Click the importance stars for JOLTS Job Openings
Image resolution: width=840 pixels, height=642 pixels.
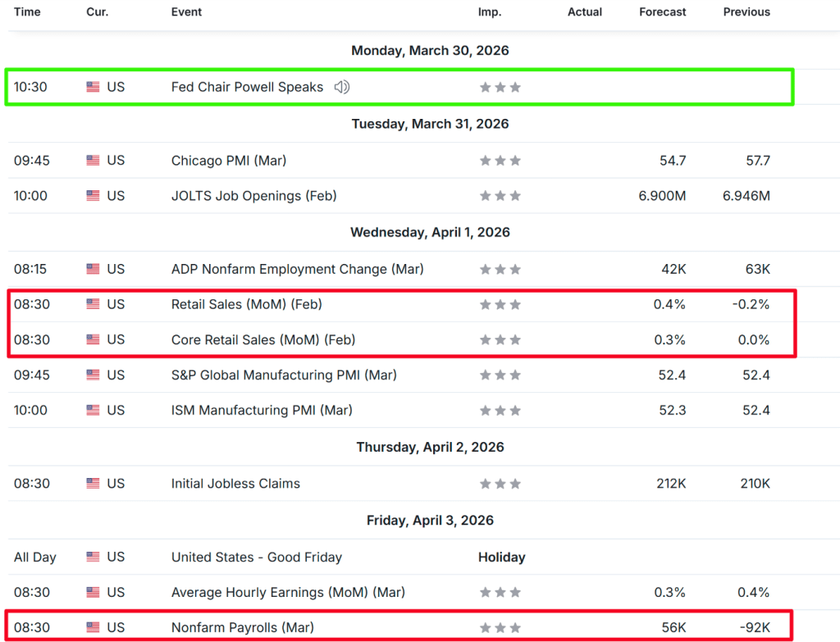500,196
